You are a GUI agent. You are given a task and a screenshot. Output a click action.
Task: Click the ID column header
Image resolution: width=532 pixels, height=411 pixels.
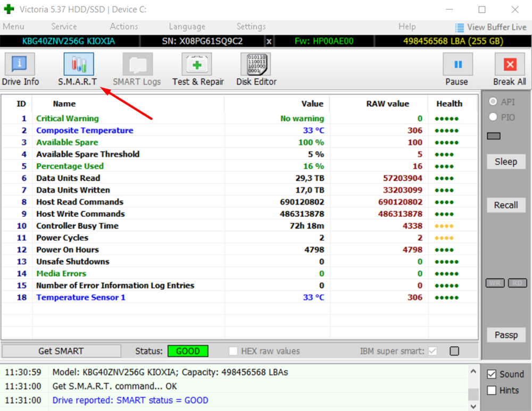(x=21, y=104)
